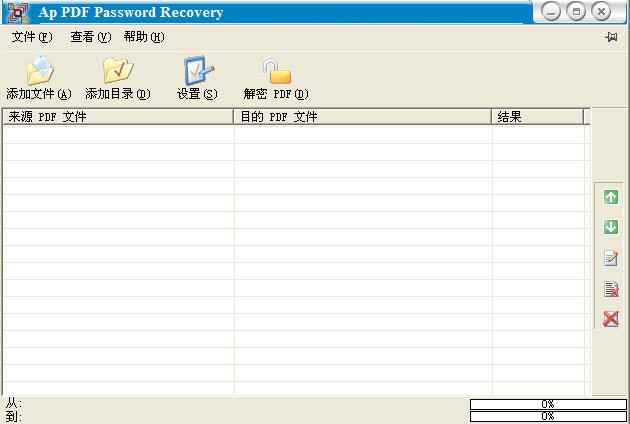The height and width of the screenshot is (424, 630).
Task: Click the 目的 PDF 文件 column header
Action: (362, 117)
